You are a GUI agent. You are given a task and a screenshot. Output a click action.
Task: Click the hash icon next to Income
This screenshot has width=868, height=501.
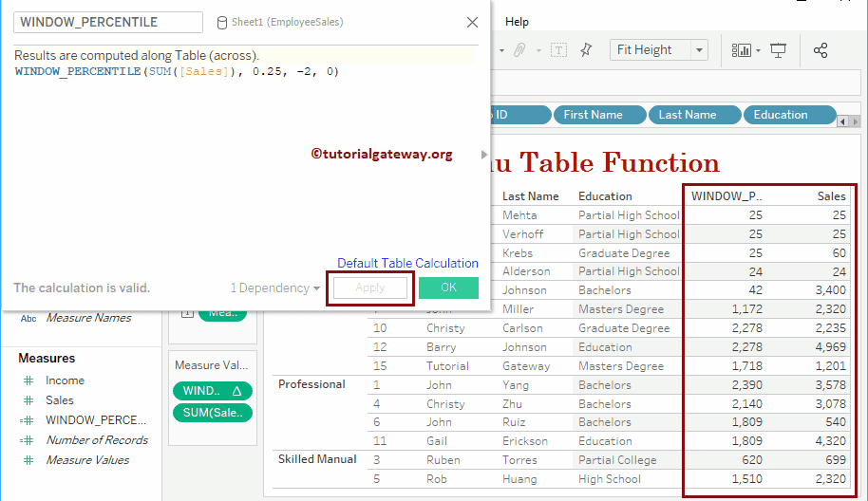(x=28, y=380)
